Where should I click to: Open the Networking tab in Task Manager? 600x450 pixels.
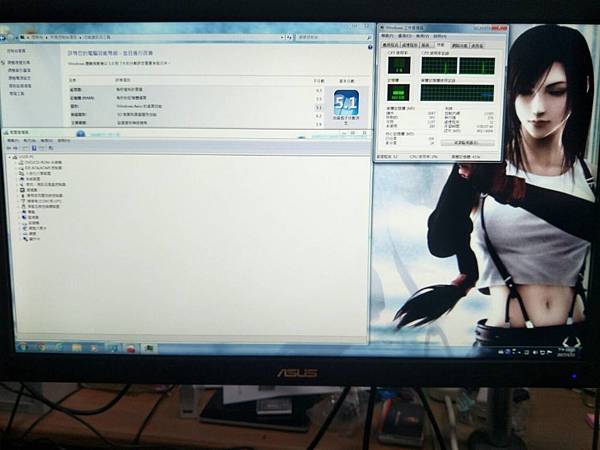tap(460, 45)
